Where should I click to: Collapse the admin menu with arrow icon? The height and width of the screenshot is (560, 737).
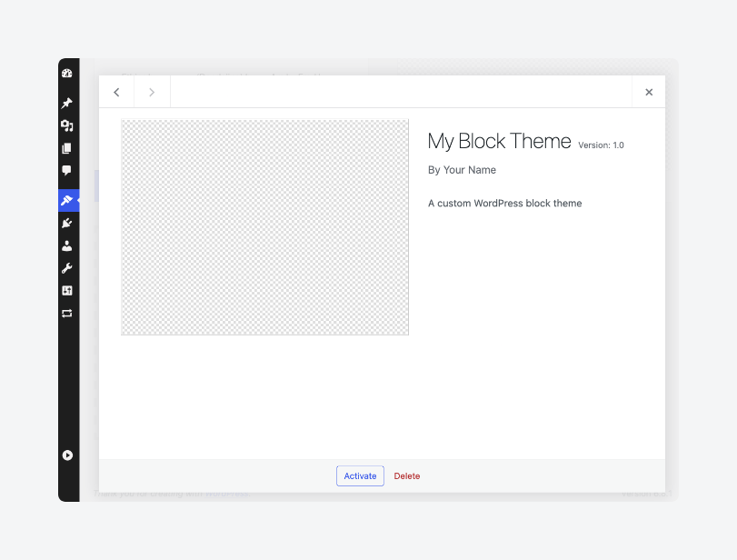tap(67, 455)
